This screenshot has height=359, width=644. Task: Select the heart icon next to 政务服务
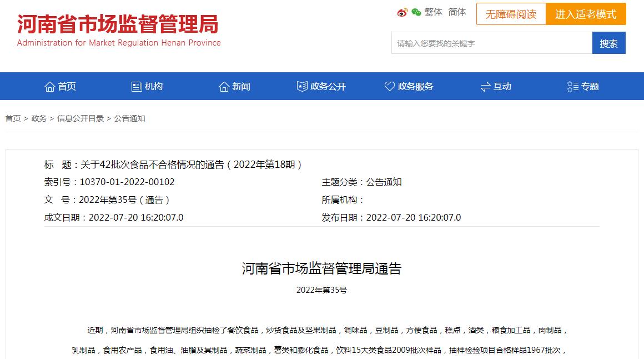pos(389,86)
